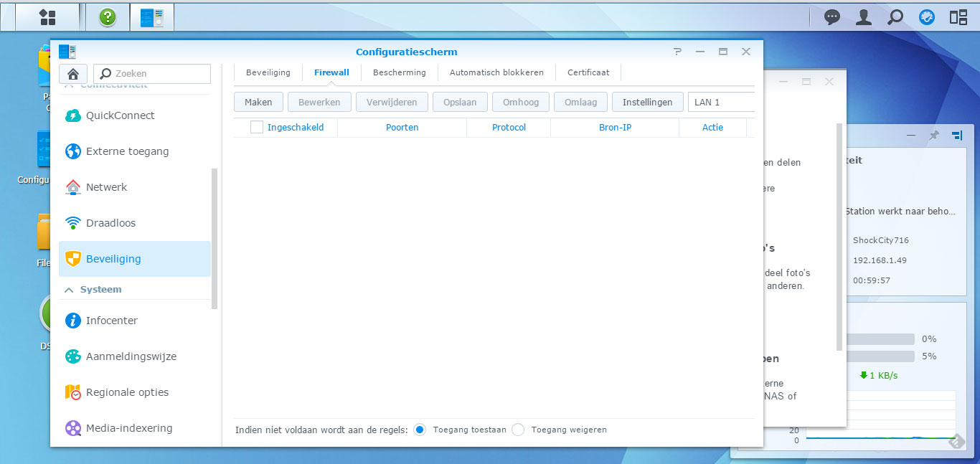
Task: Click the Aanmeldingswijze palette icon
Action: 73,356
